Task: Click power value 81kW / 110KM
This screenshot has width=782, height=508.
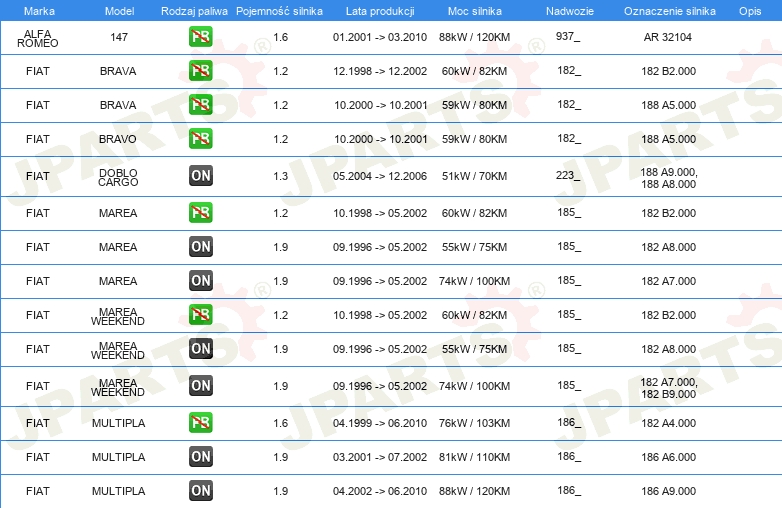Action: tap(474, 457)
